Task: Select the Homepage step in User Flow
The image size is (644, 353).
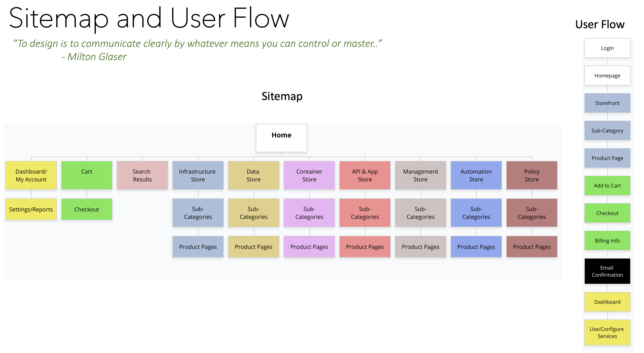Action: pos(607,76)
